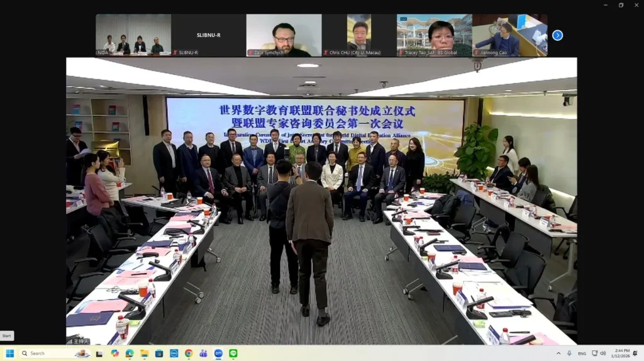Click the Windows Start button

tap(10, 353)
